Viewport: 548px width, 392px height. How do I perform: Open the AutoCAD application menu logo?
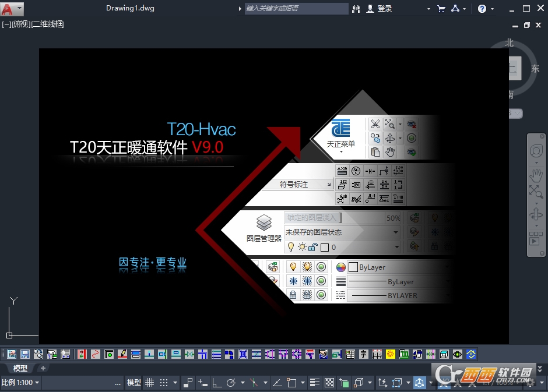tap(8, 9)
